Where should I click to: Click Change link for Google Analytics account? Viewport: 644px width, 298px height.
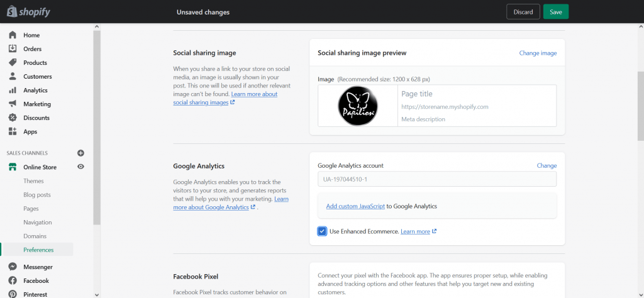point(547,166)
